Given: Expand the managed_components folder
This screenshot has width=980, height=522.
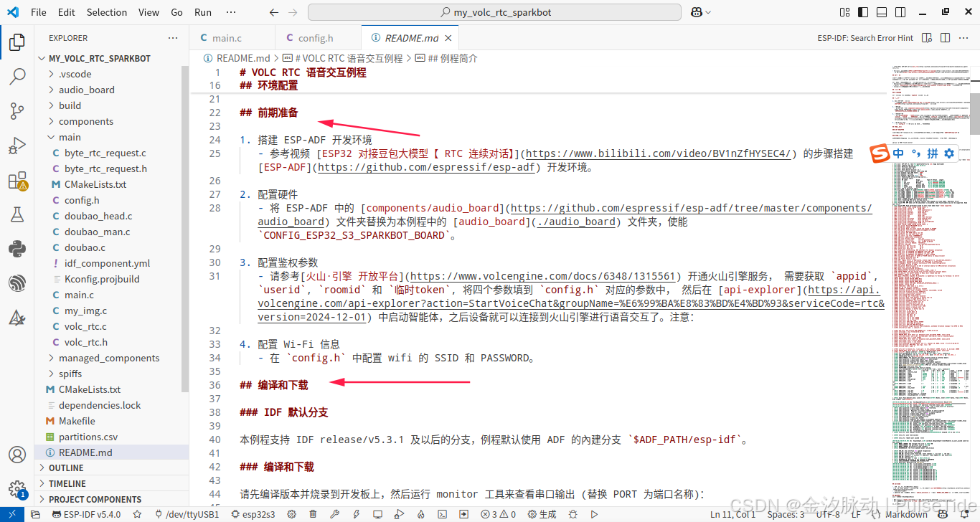Looking at the screenshot, I should 112,358.
